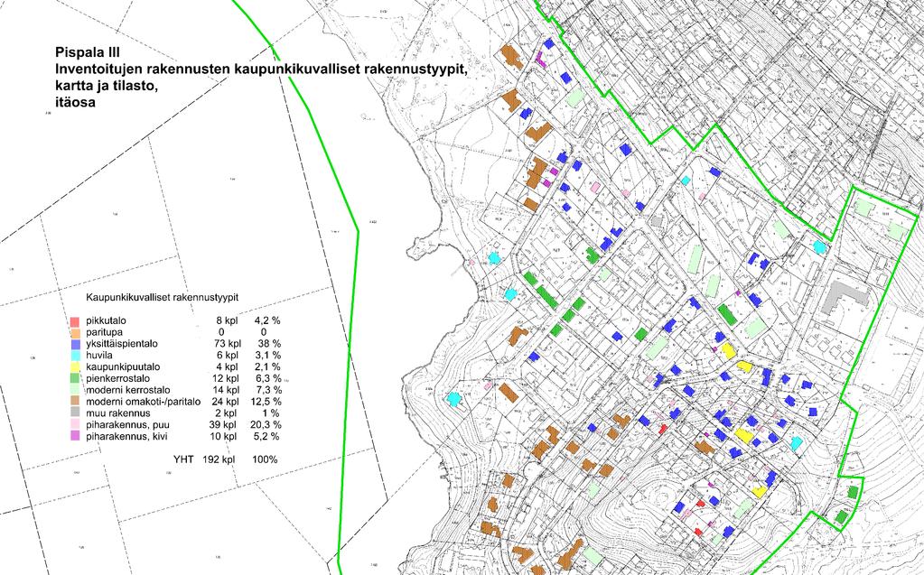Click the total label "YHT"
Viewport: 924px width, 575px height.
click(x=184, y=459)
